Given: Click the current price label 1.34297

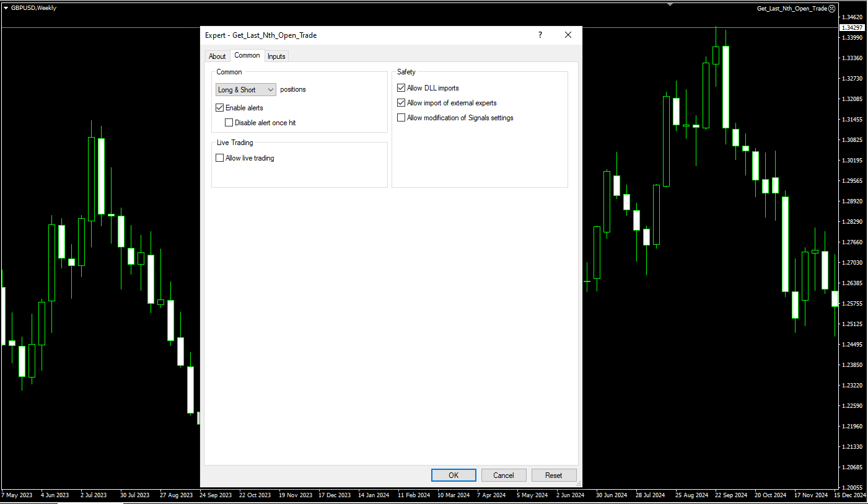Looking at the screenshot, I should [x=852, y=28].
